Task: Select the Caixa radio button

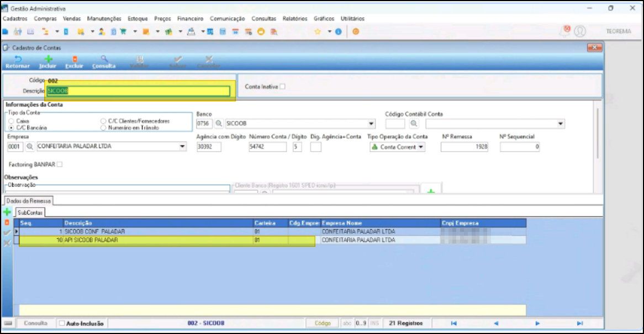Action: click(11, 121)
